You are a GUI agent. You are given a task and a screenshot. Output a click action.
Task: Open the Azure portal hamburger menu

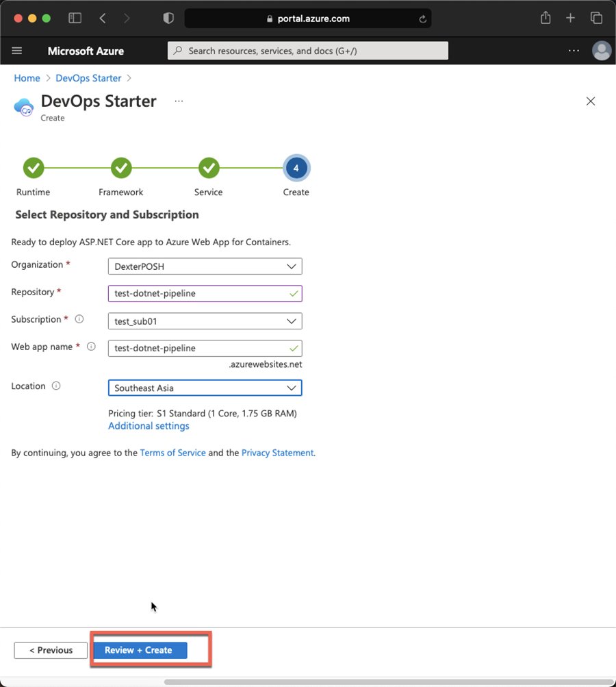17,51
